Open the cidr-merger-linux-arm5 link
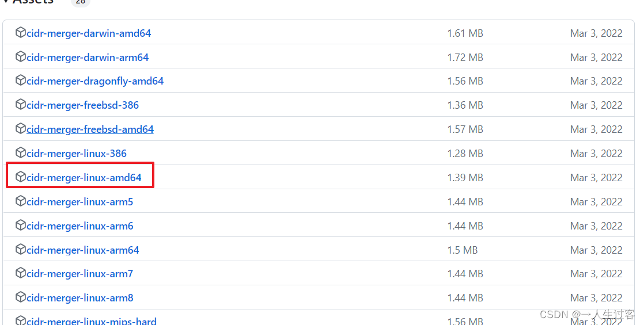 click(x=79, y=202)
